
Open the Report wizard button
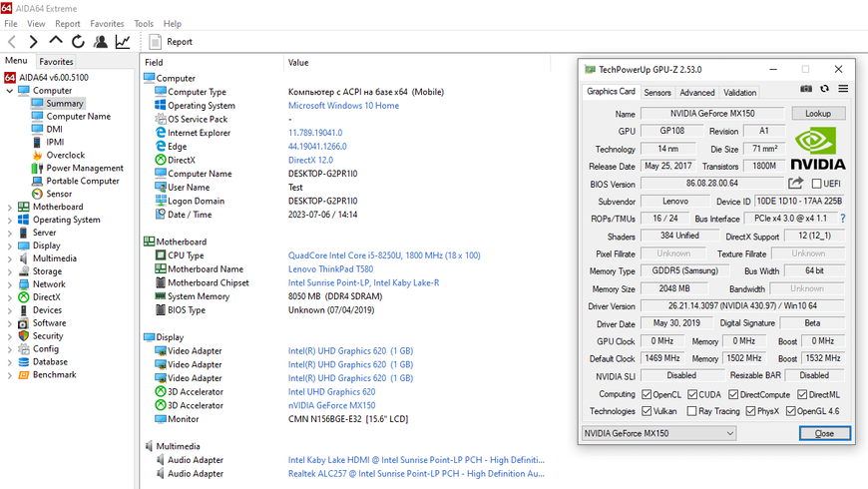click(x=171, y=42)
